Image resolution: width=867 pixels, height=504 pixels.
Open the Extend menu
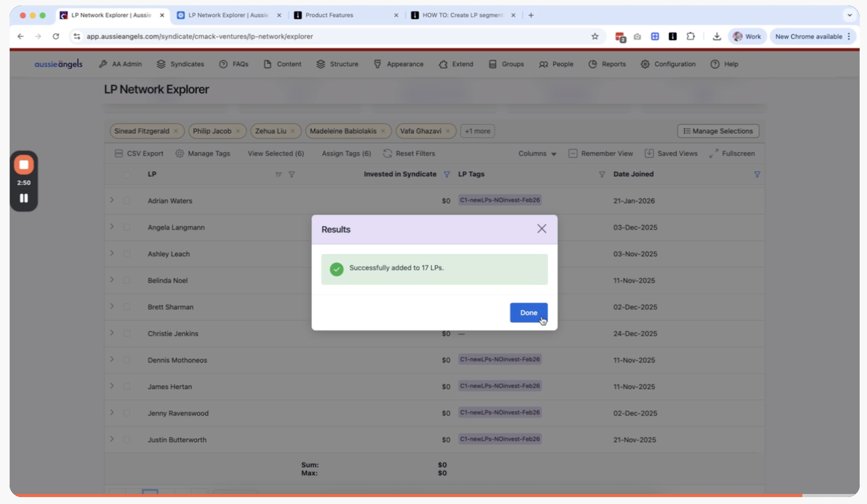pos(456,64)
